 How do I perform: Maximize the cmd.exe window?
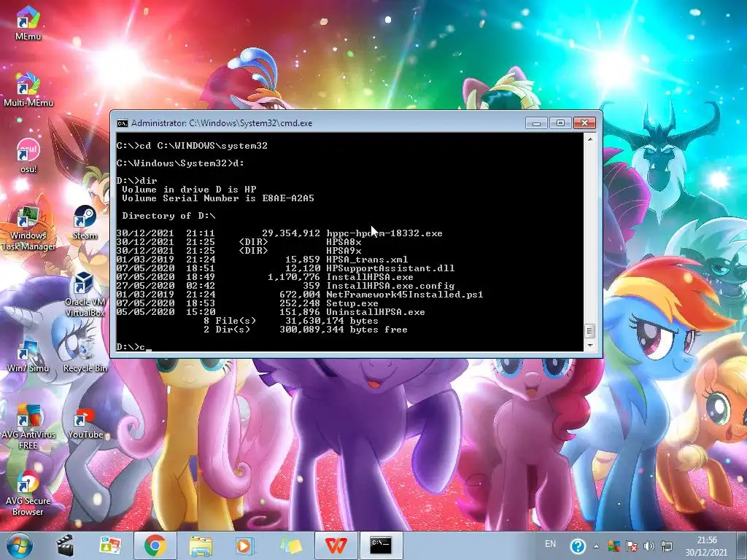tap(560, 122)
